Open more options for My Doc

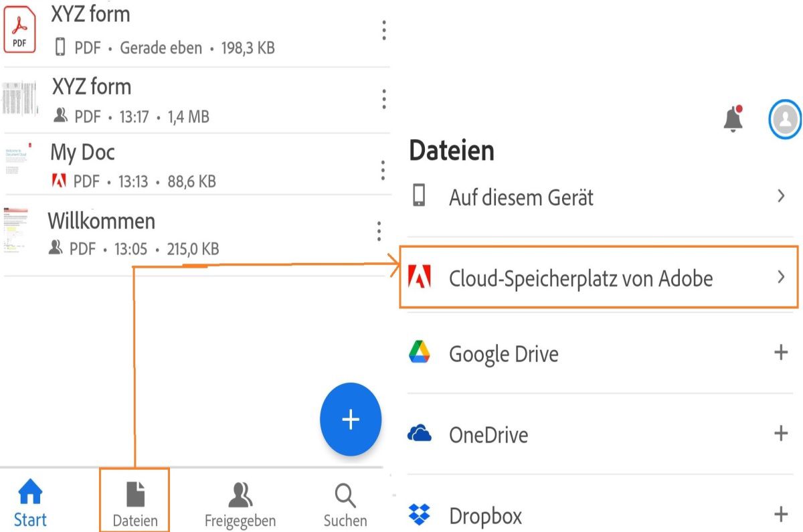point(383,170)
